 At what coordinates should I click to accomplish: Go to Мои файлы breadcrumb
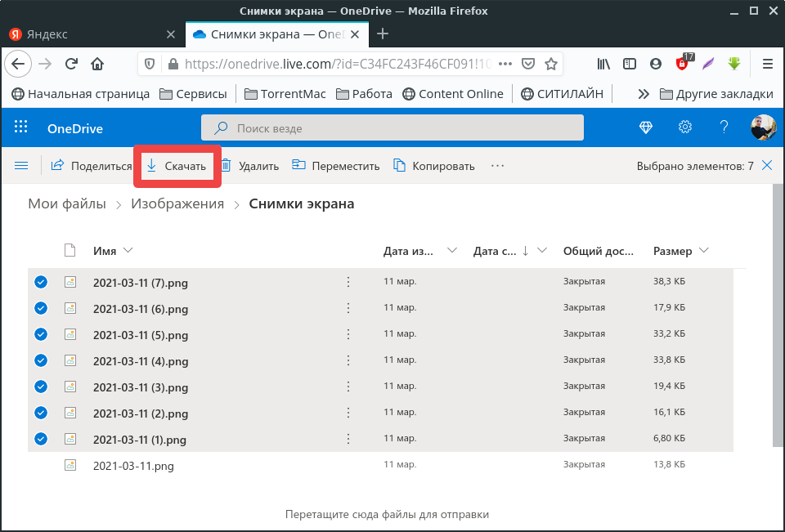[67, 204]
